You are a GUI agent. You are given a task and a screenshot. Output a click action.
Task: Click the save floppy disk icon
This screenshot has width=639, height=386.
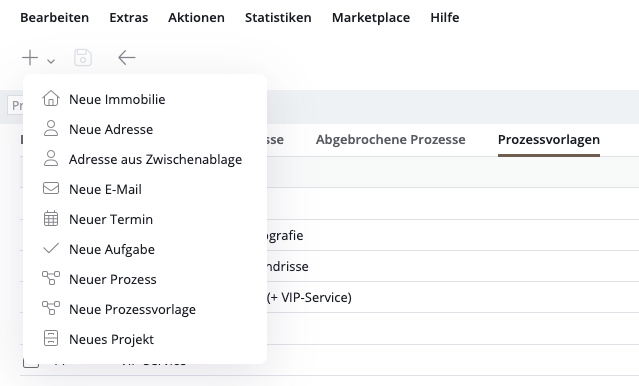pos(83,57)
